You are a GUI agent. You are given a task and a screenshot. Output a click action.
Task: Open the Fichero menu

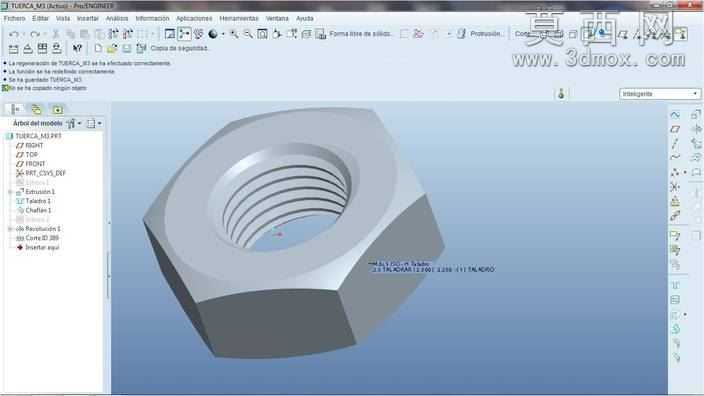(14, 18)
